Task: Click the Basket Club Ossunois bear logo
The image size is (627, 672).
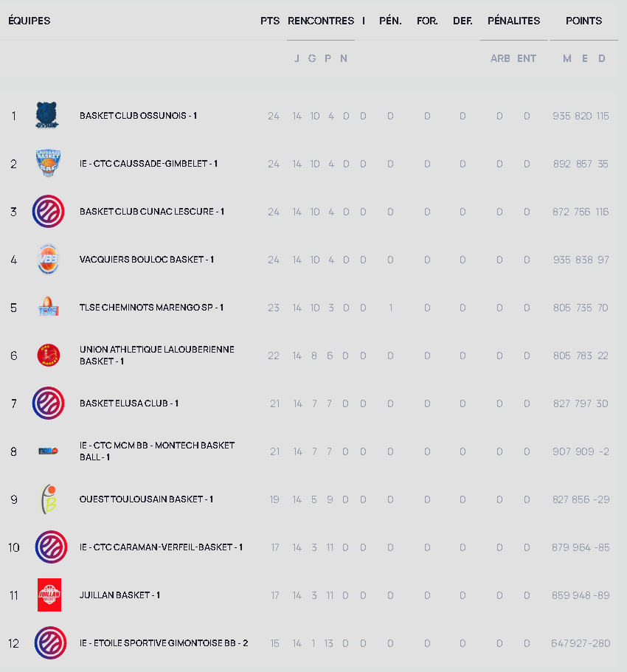Action: 48,116
